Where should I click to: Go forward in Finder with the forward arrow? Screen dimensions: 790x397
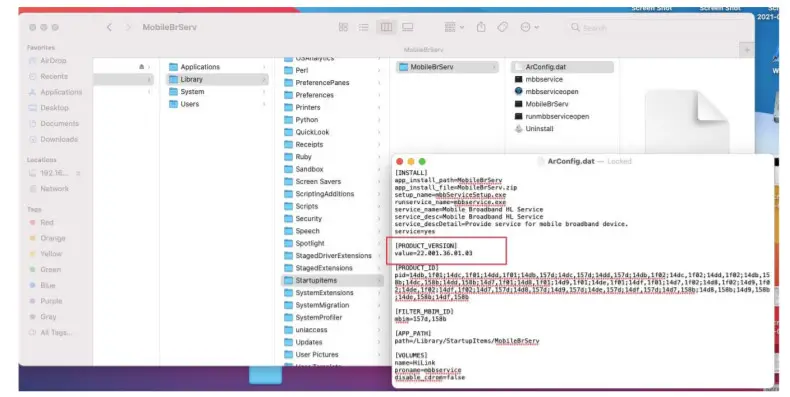128,27
